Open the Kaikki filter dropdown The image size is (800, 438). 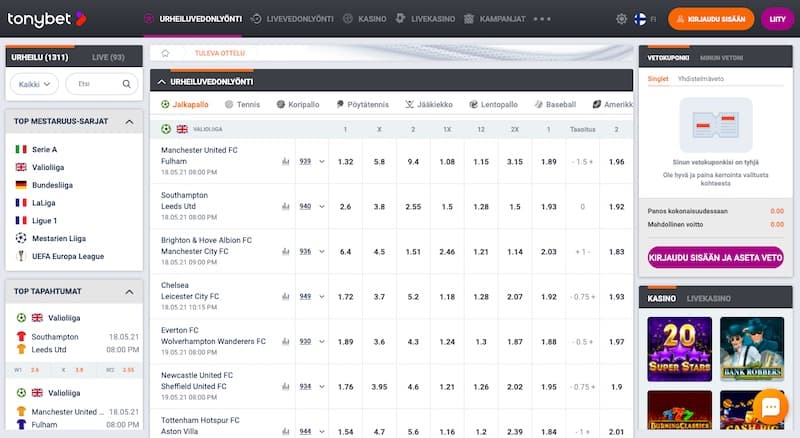34,84
